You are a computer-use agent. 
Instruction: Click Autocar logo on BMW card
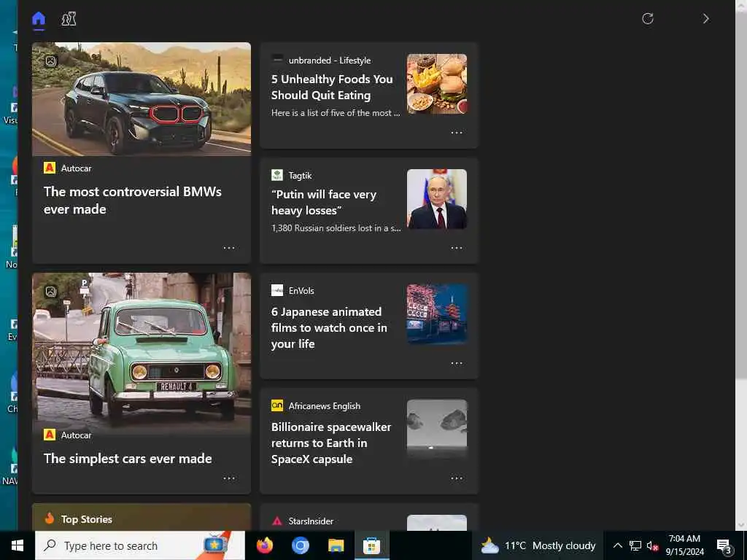pos(50,168)
